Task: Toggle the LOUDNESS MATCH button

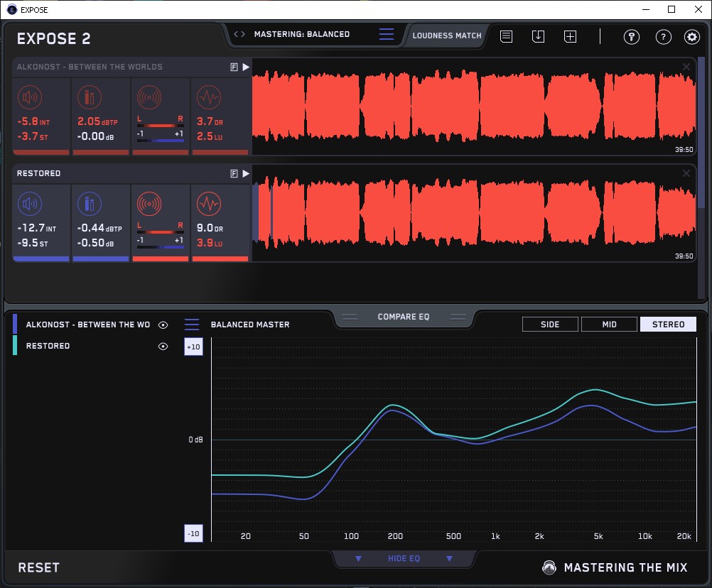Action: pos(447,36)
